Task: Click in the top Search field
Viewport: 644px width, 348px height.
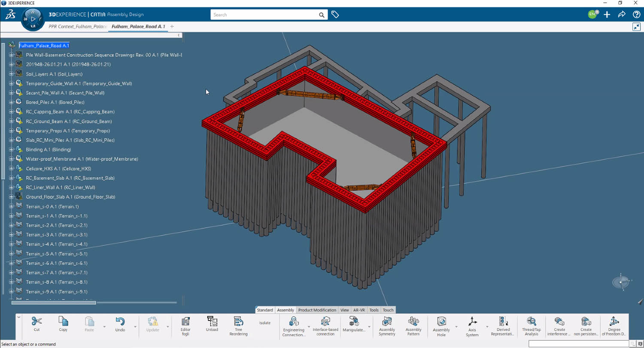Action: coord(264,15)
